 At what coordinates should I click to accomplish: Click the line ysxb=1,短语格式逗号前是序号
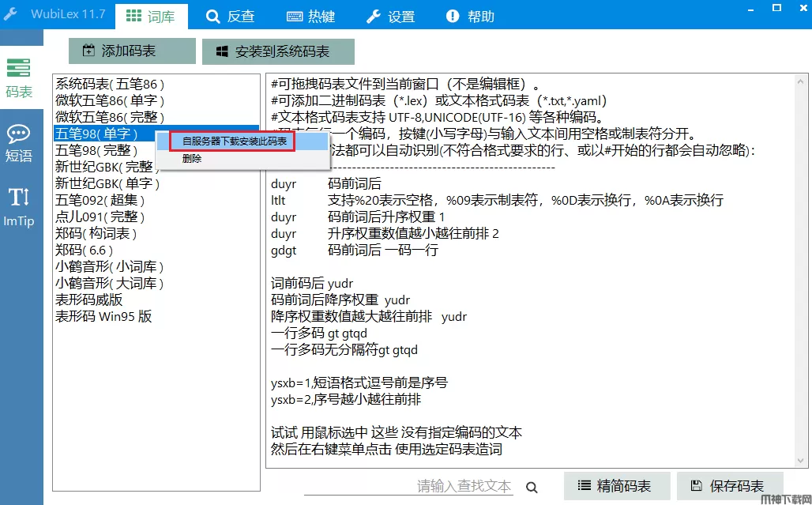(359, 383)
